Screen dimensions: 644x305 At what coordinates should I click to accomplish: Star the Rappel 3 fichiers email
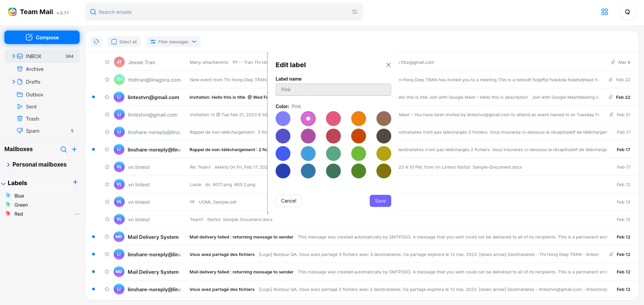point(107,132)
